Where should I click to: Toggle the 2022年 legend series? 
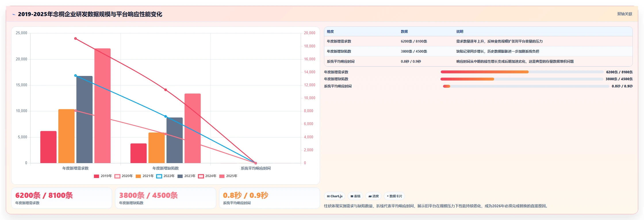(165, 176)
